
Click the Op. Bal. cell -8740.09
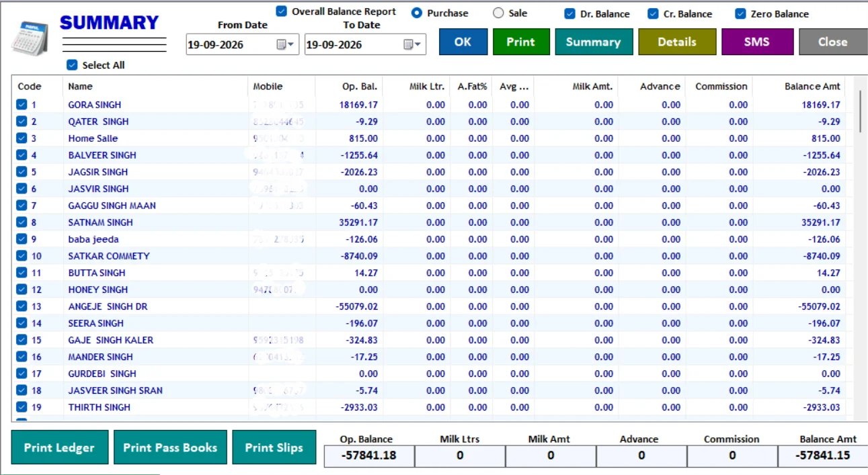(x=359, y=256)
